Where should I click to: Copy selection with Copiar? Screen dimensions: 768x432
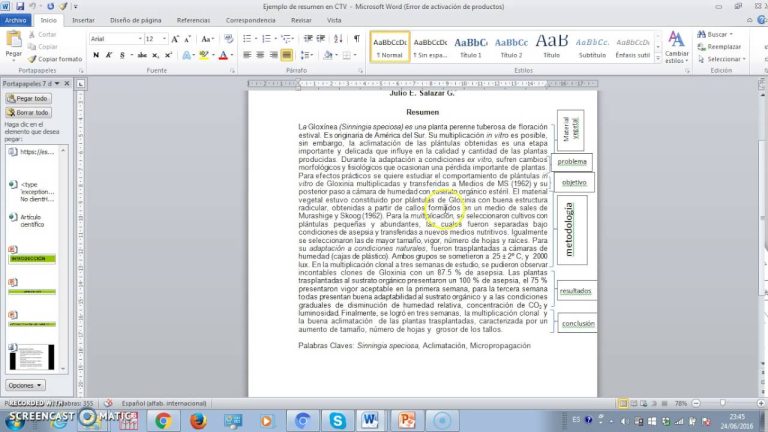pyautogui.click(x=43, y=47)
